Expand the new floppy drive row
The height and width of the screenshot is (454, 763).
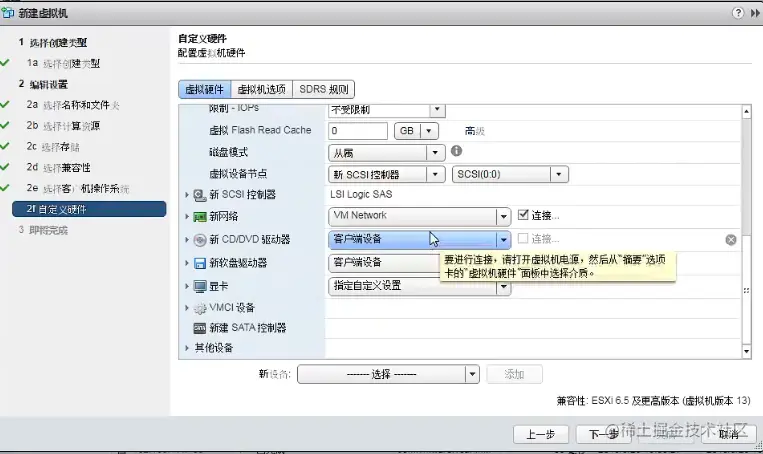[x=186, y=263]
